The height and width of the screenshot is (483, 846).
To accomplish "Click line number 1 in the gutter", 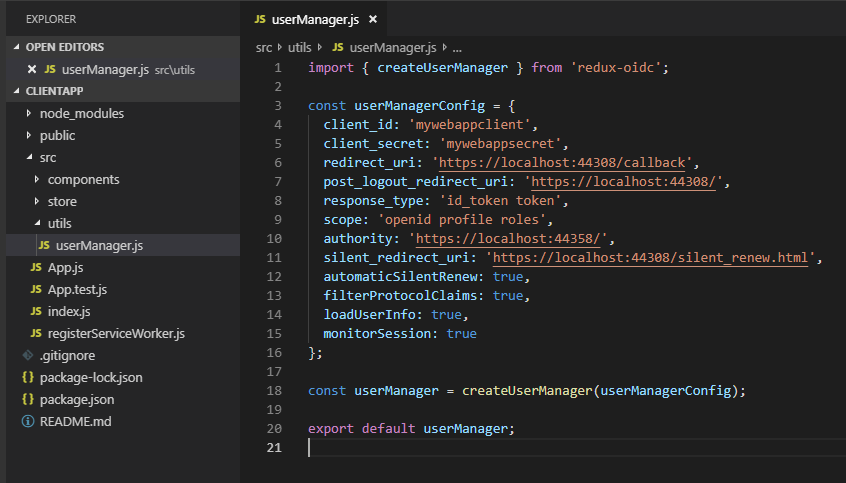I will [x=277, y=67].
